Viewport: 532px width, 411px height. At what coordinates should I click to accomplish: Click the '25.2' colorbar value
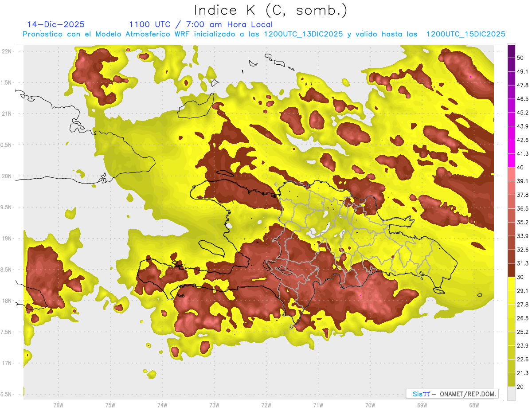coord(523,332)
